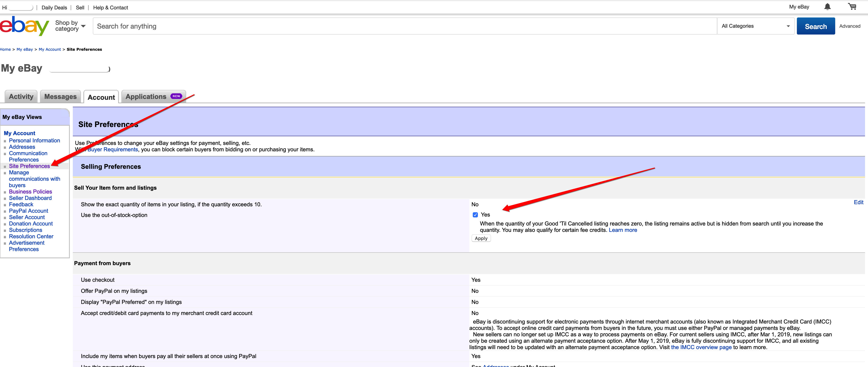Open the Applications tab
868x367 pixels.
click(154, 97)
